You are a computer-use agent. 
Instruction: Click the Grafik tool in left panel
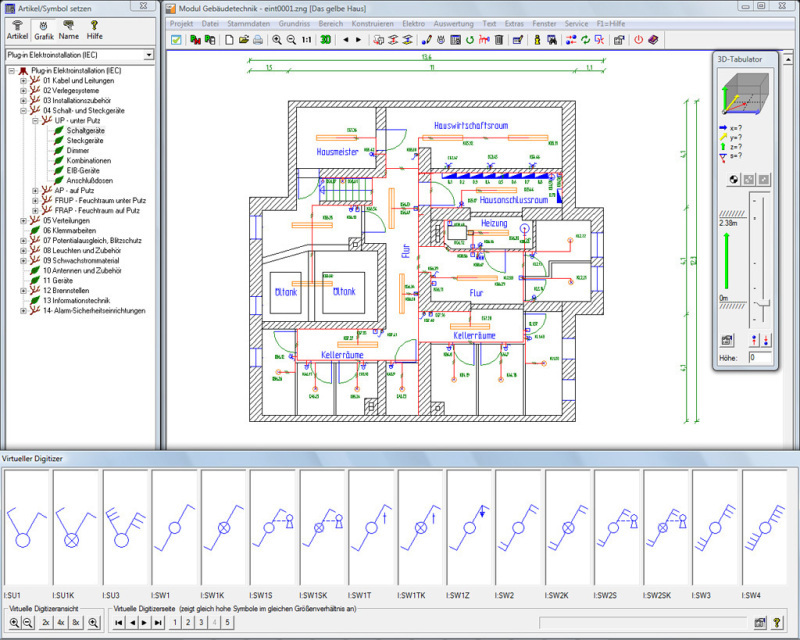(x=44, y=31)
